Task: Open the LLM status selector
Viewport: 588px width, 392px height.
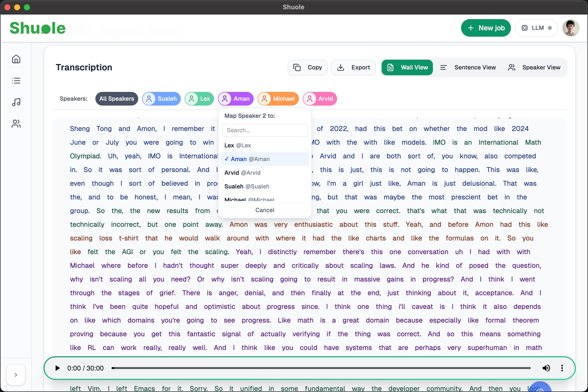Action: pyautogui.click(x=536, y=28)
